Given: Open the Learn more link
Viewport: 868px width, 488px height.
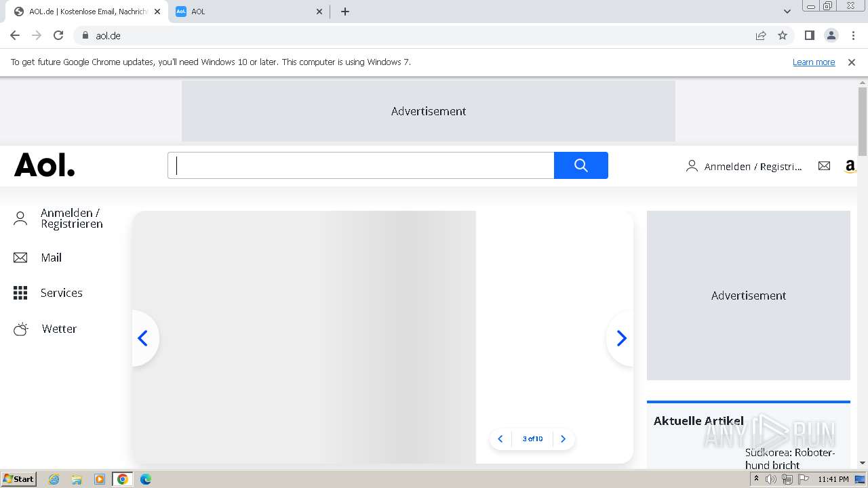Looking at the screenshot, I should coord(814,62).
